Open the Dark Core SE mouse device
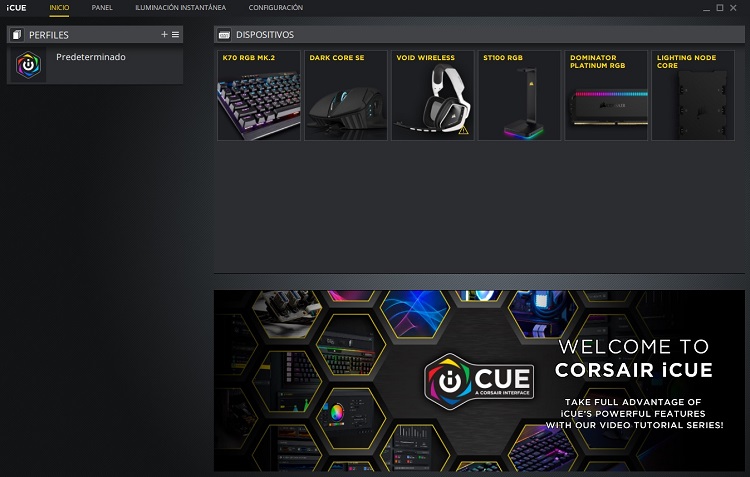750x477 pixels. point(346,95)
